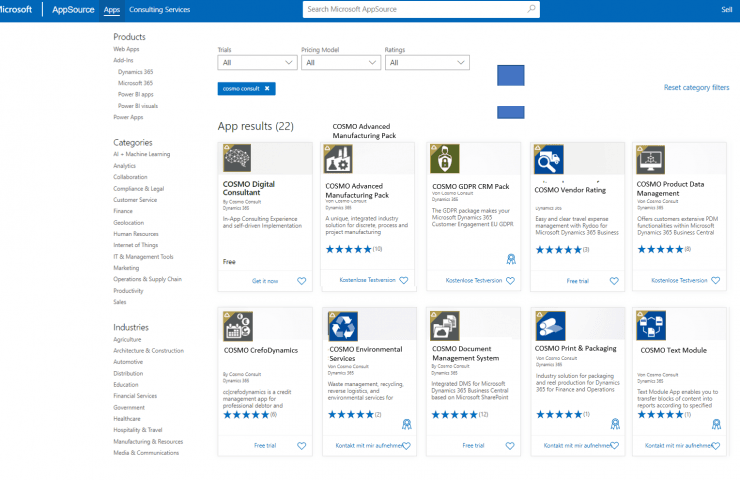
Task: Select the COSMO GDPR CRM Pack lock icon
Action: 445,159
